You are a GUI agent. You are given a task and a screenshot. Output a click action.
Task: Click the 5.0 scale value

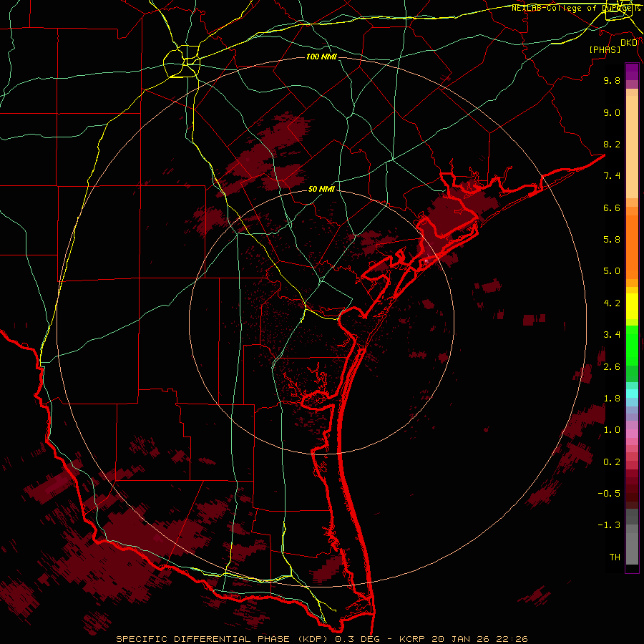tap(612, 271)
